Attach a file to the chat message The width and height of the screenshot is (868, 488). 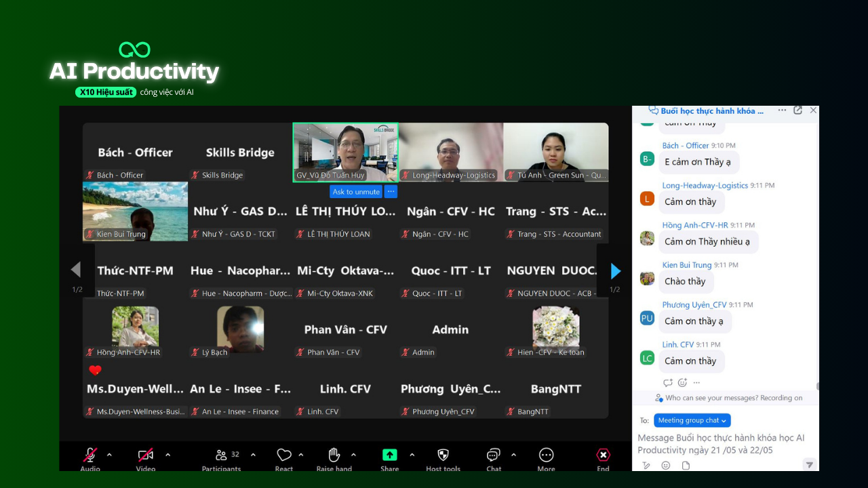click(x=686, y=466)
